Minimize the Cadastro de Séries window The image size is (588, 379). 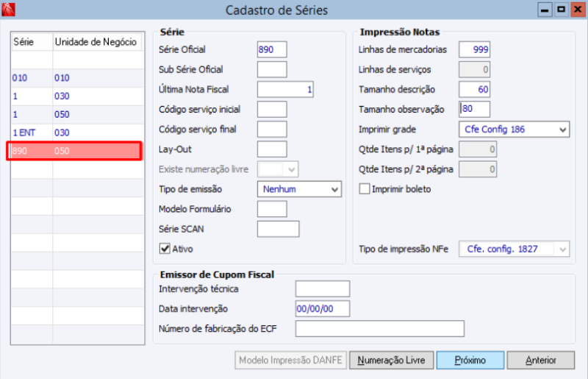[545, 10]
